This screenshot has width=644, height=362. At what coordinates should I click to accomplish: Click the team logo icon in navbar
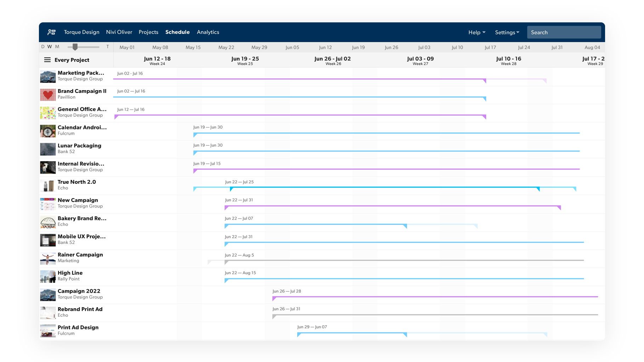click(x=52, y=32)
